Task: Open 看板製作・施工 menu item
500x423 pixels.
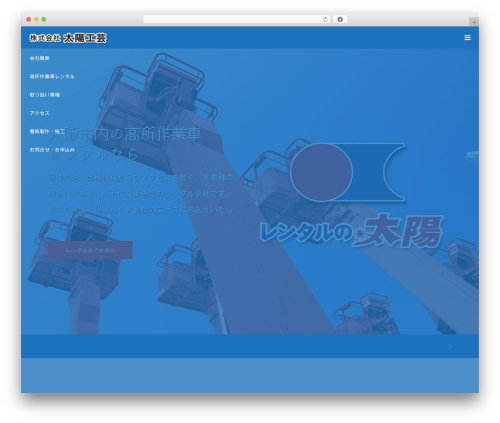Action: tap(47, 131)
